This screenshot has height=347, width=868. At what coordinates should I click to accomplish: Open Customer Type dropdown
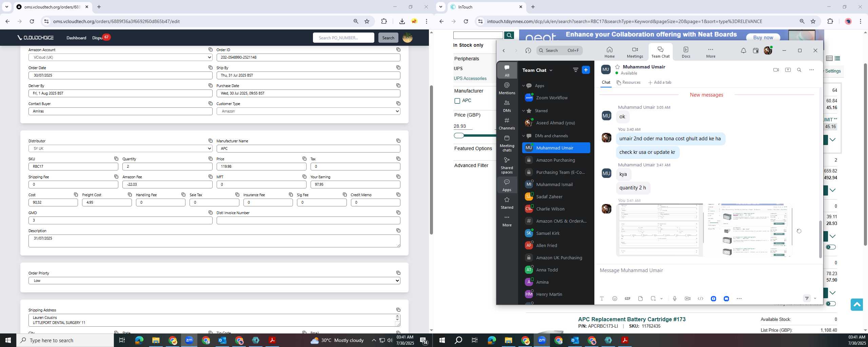click(x=308, y=111)
